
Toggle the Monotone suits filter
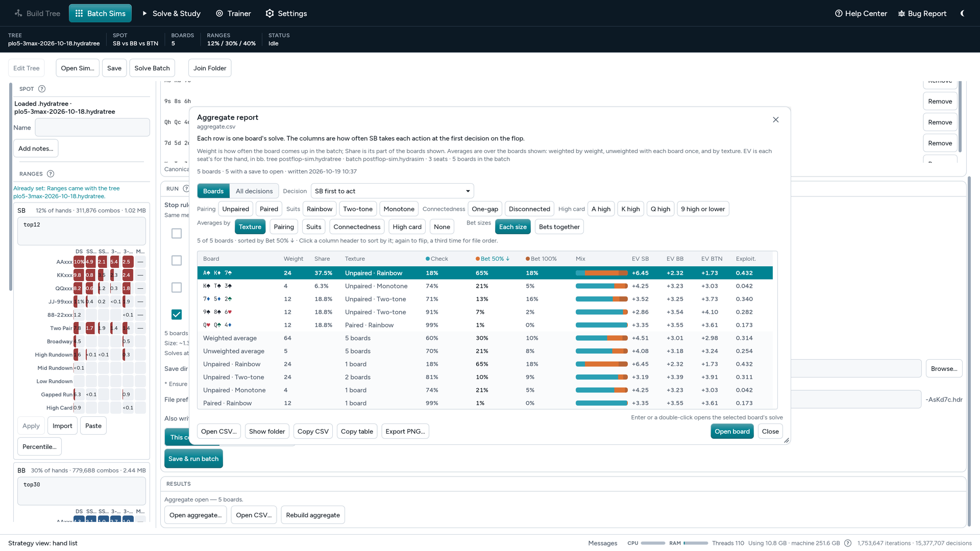point(399,209)
